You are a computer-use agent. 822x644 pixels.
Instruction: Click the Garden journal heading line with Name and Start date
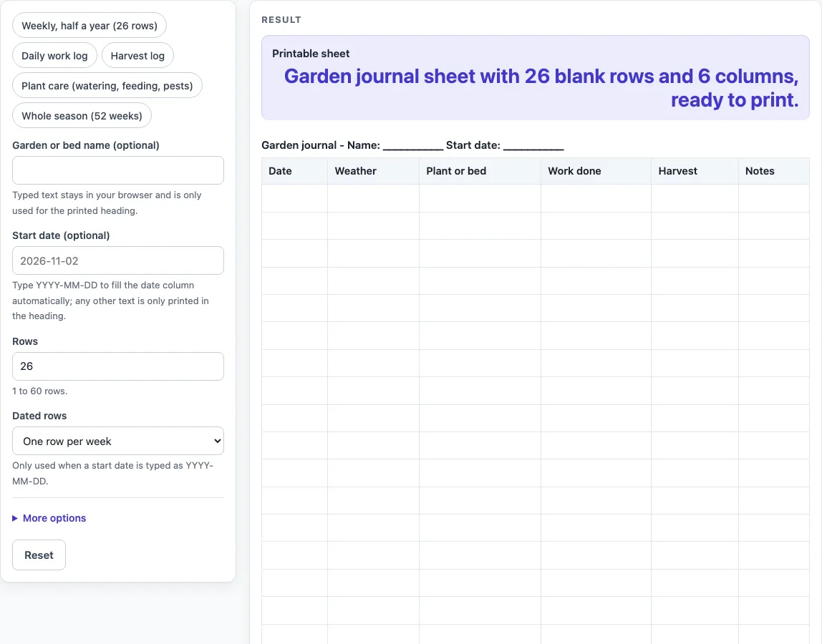412,145
